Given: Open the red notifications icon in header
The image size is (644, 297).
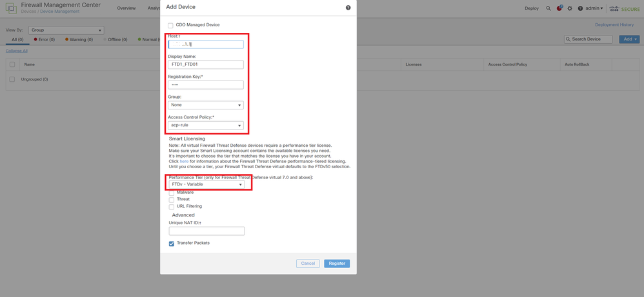Looking at the screenshot, I should click(559, 8).
